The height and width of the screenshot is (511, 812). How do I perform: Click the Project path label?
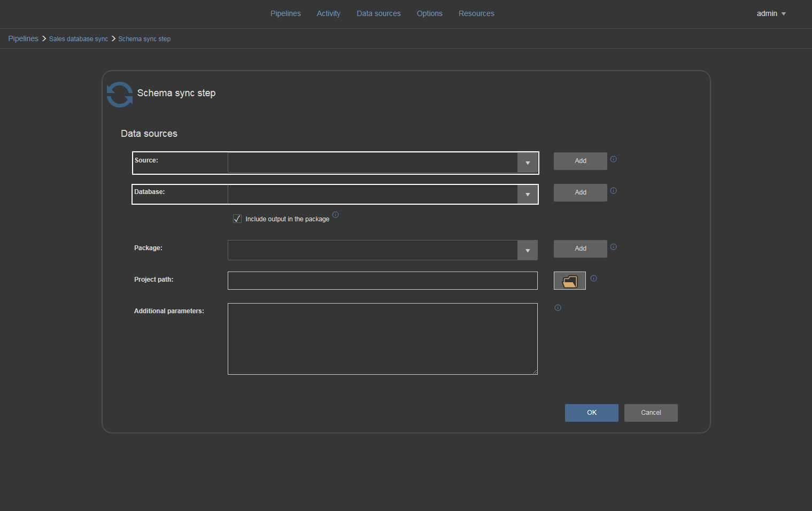154,280
